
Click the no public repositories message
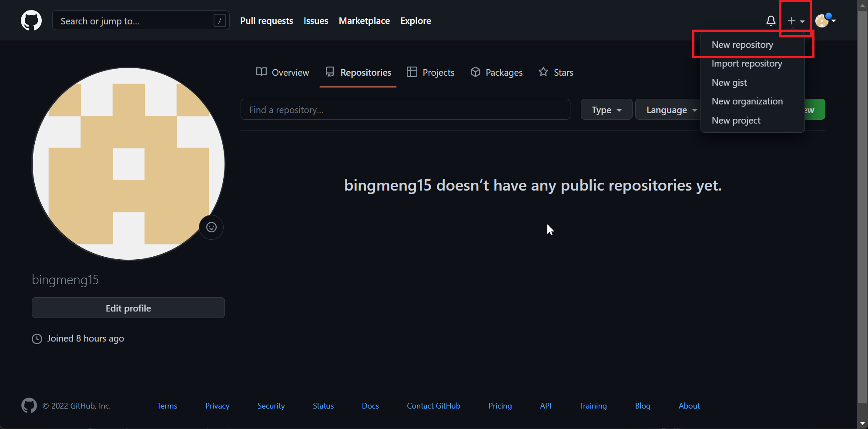tap(533, 185)
